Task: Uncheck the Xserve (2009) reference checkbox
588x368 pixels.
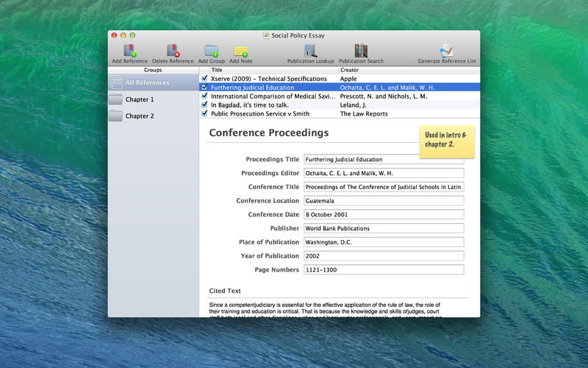Action: click(x=204, y=78)
